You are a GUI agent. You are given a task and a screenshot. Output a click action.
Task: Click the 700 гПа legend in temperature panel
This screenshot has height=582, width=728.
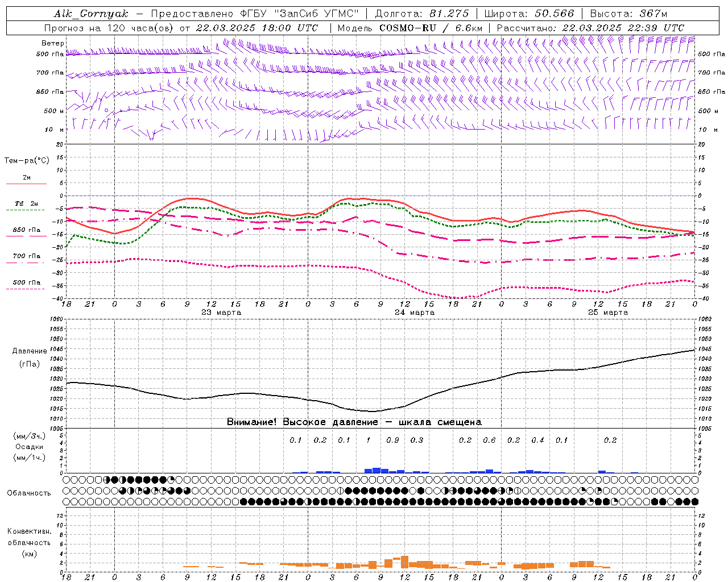[27, 256]
